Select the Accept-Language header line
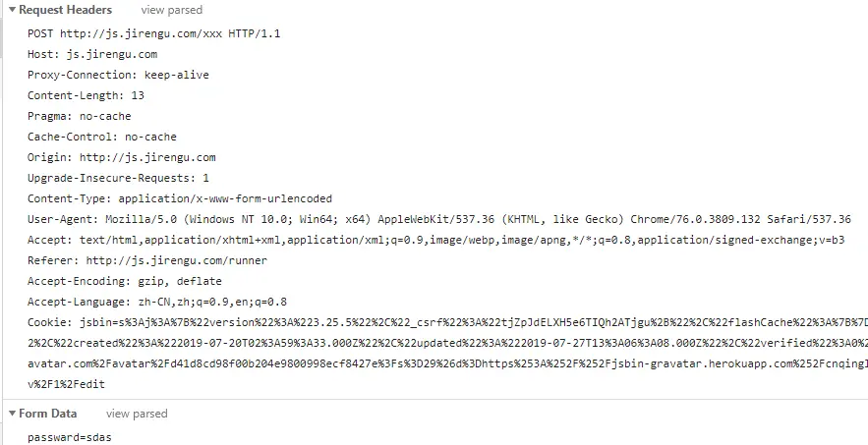 click(157, 302)
